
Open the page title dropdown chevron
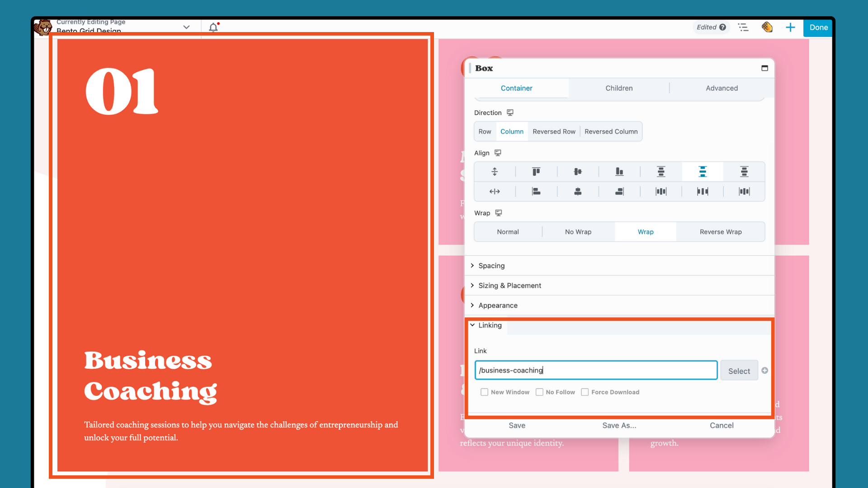pos(186,27)
